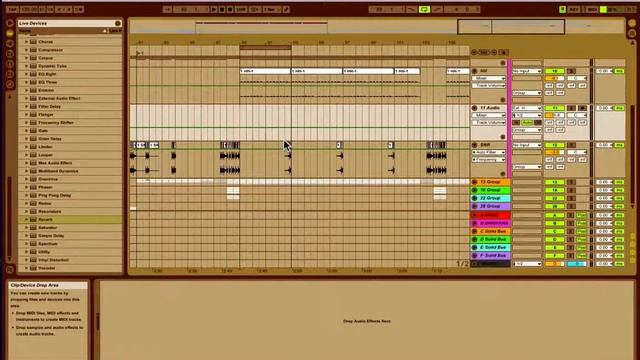Click the TAP tempo button
The height and width of the screenshot is (360, 640).
[12, 9]
